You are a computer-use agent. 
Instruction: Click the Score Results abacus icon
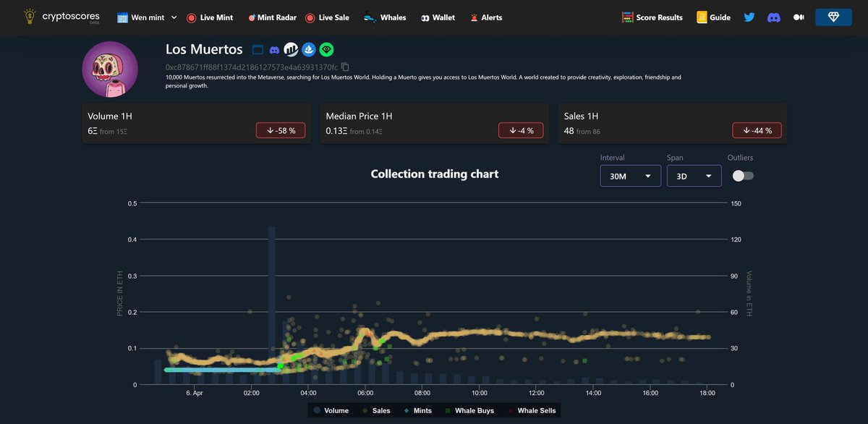click(627, 17)
